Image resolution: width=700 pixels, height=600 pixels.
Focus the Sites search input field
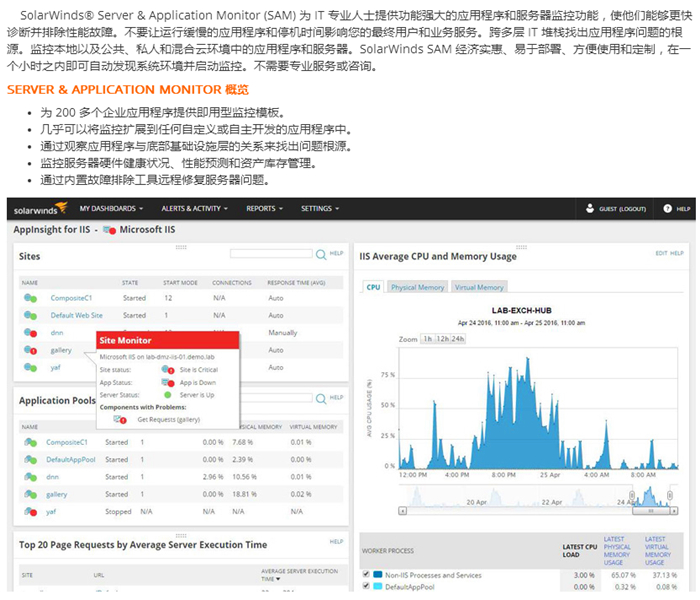[x=271, y=254]
